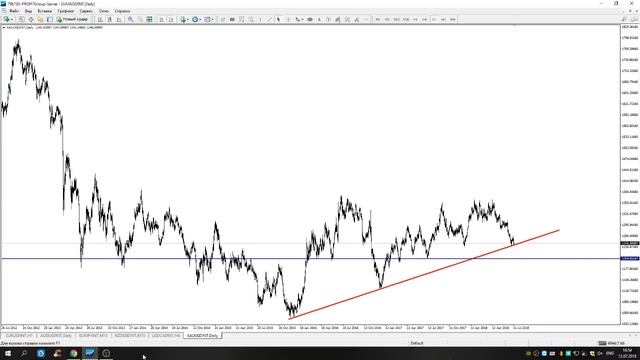This screenshot has width=640, height=360.
Task: Open the Windows Start menu
Action: [x=8, y=353]
